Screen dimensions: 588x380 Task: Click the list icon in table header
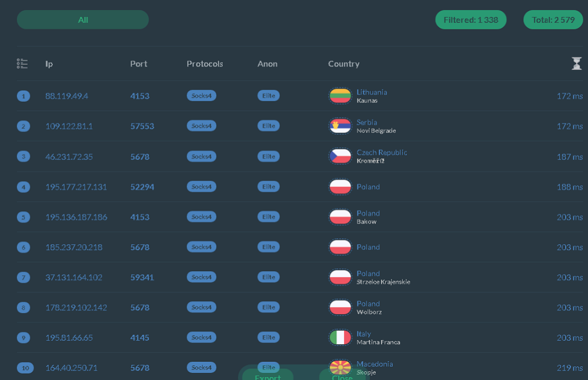click(x=22, y=64)
